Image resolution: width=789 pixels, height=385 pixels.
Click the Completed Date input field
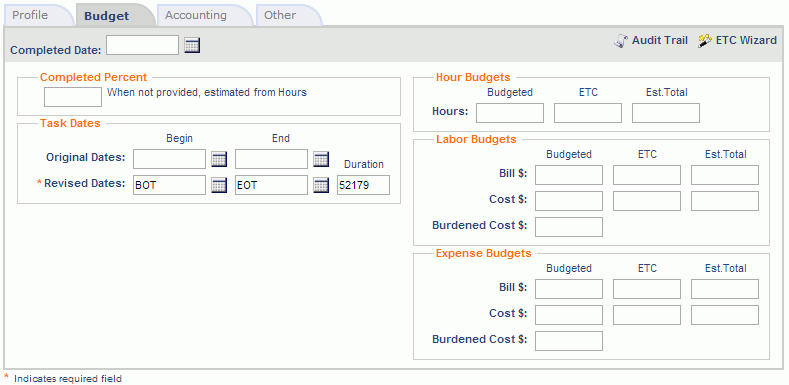[x=142, y=45]
